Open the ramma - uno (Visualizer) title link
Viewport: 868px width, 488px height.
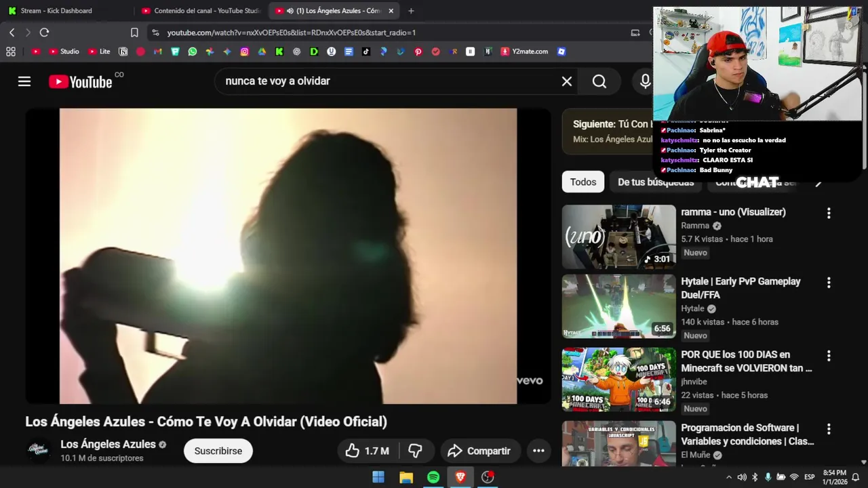click(x=733, y=212)
